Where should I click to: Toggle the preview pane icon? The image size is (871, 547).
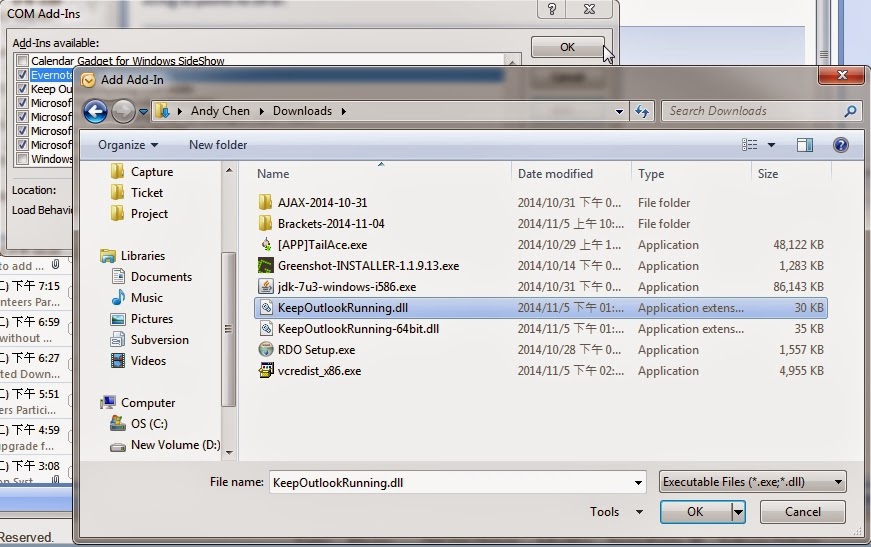tap(804, 145)
